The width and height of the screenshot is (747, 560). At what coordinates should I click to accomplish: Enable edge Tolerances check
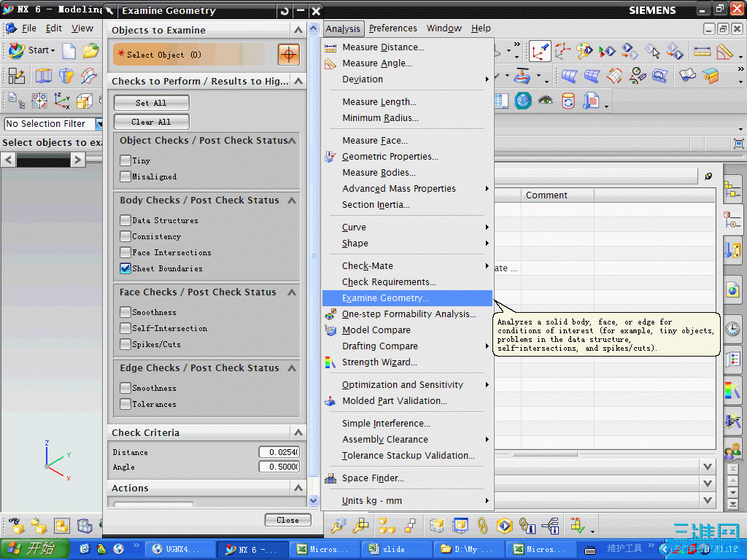[x=125, y=404]
